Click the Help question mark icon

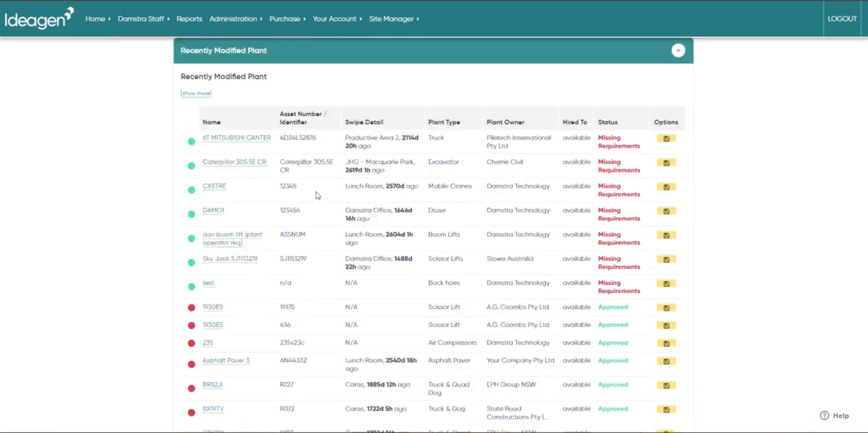(x=824, y=416)
